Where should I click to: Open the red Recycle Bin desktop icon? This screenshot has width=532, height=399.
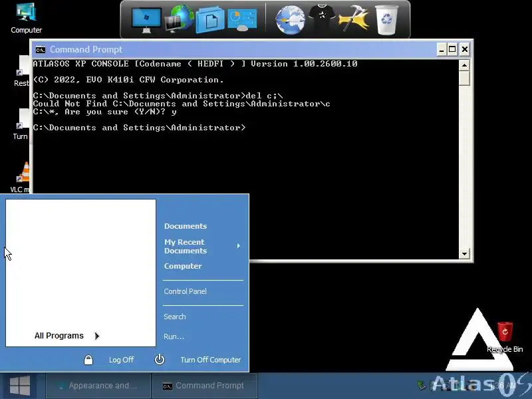pyautogui.click(x=505, y=337)
